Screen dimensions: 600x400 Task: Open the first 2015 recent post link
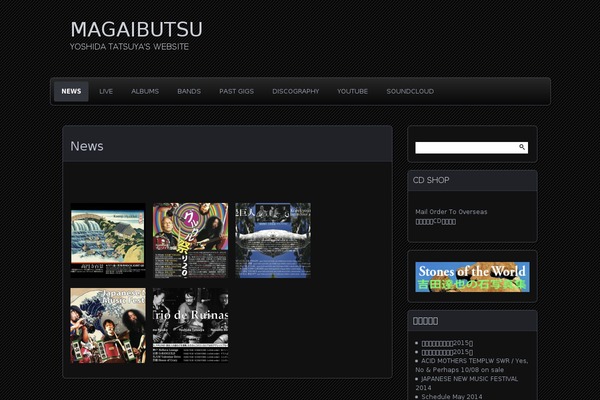pos(447,343)
